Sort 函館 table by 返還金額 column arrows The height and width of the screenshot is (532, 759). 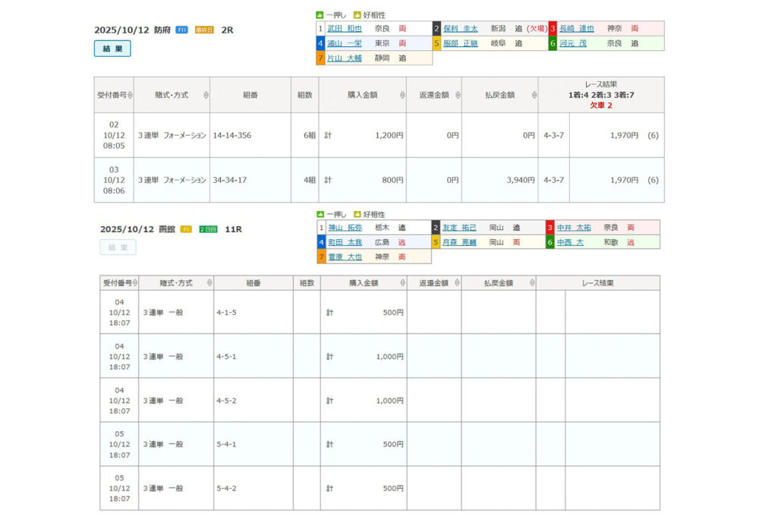pos(455,283)
